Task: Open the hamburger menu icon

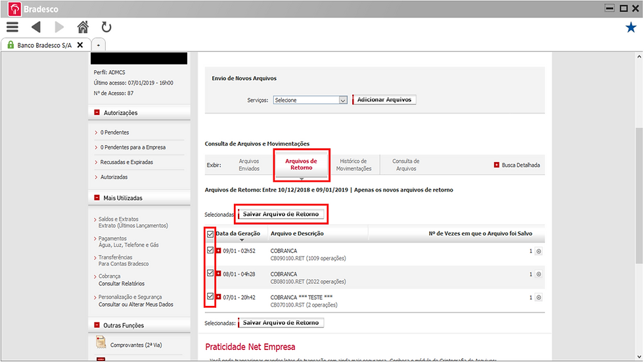Action: click(12, 28)
